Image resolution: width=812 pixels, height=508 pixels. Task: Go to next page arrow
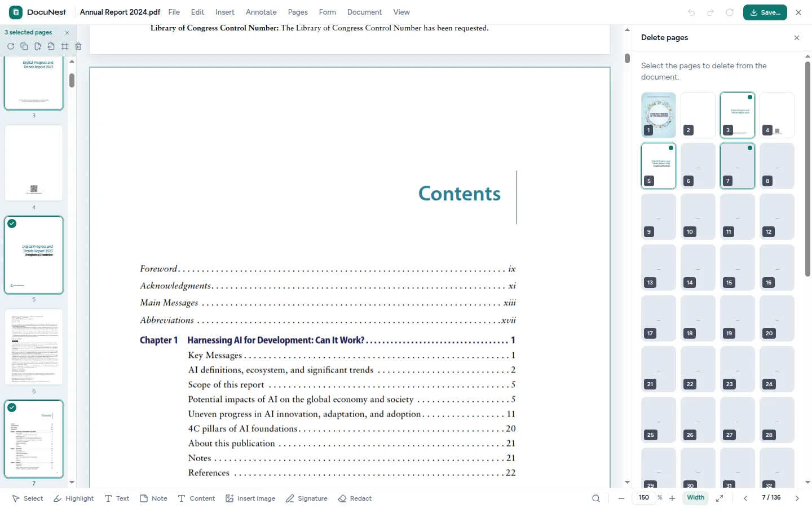(x=797, y=498)
